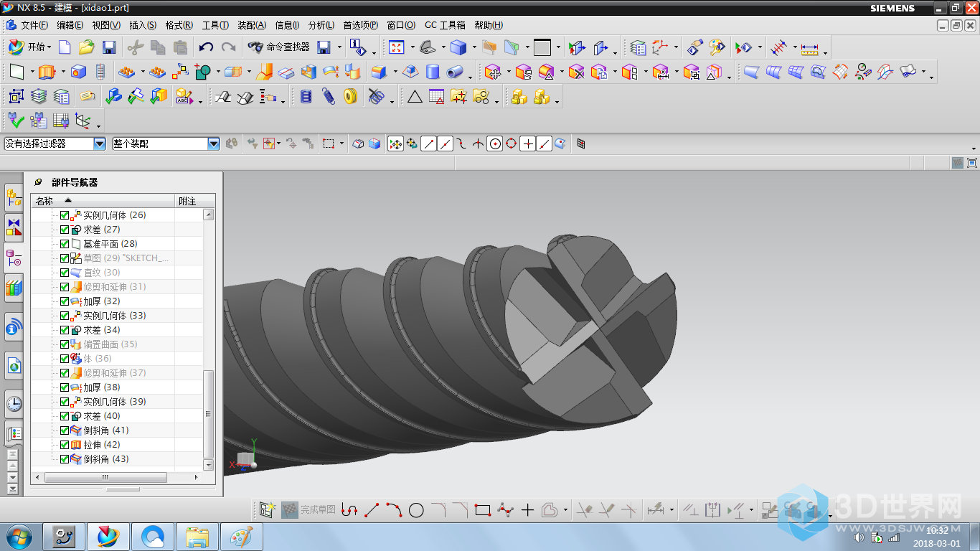Screen dimensions: 980x551
Task: Open dropdown arrow beside Fit view icon
Action: (412, 48)
